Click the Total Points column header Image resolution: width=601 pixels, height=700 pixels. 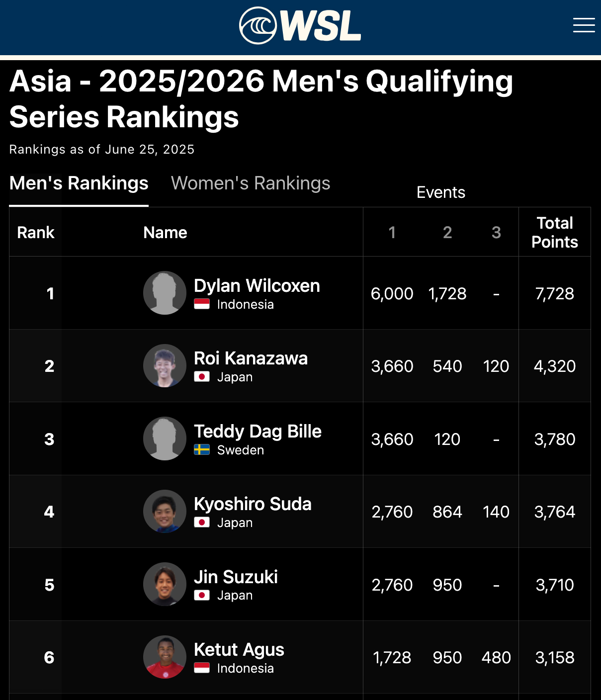point(555,232)
